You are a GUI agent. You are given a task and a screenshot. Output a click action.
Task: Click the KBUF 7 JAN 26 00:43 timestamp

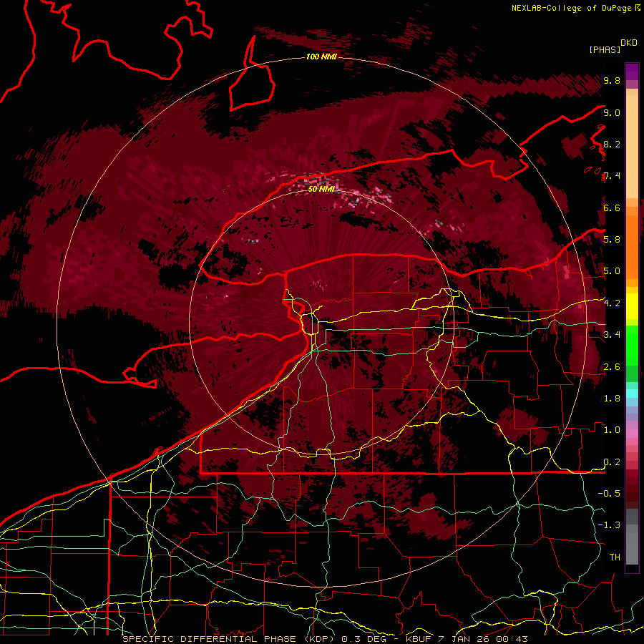coord(467,639)
